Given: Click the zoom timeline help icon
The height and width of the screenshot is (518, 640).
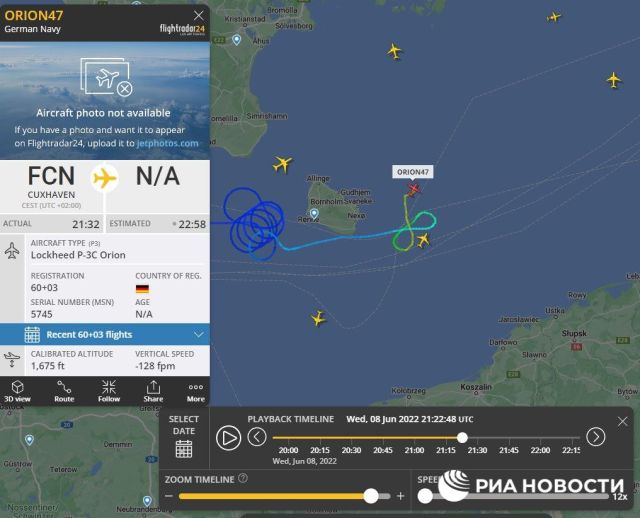Looking at the screenshot, I should pyautogui.click(x=243, y=478).
